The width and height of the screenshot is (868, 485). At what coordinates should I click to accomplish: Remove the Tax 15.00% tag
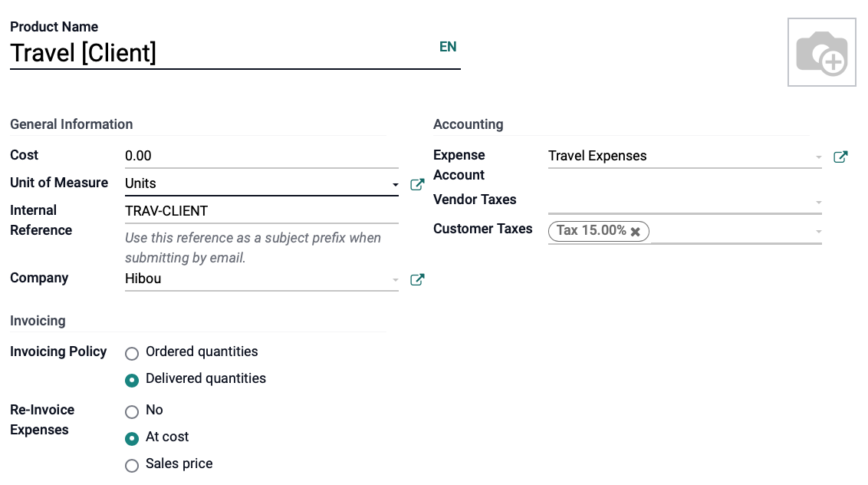click(636, 232)
